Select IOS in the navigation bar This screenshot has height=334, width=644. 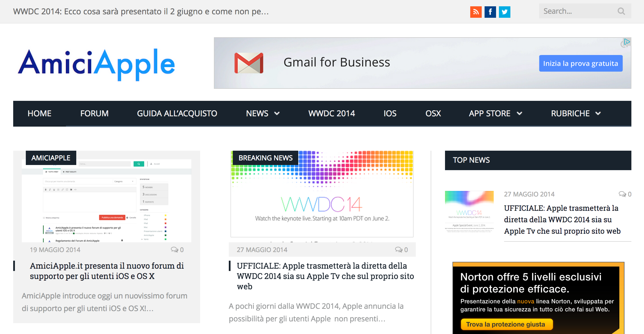(x=390, y=113)
